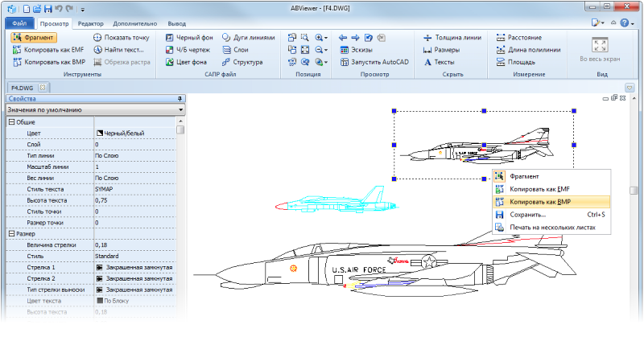This screenshot has width=644, height=341.
Task: Click Стрелка 2 value Закрашенная замкнутая
Action: click(x=135, y=278)
